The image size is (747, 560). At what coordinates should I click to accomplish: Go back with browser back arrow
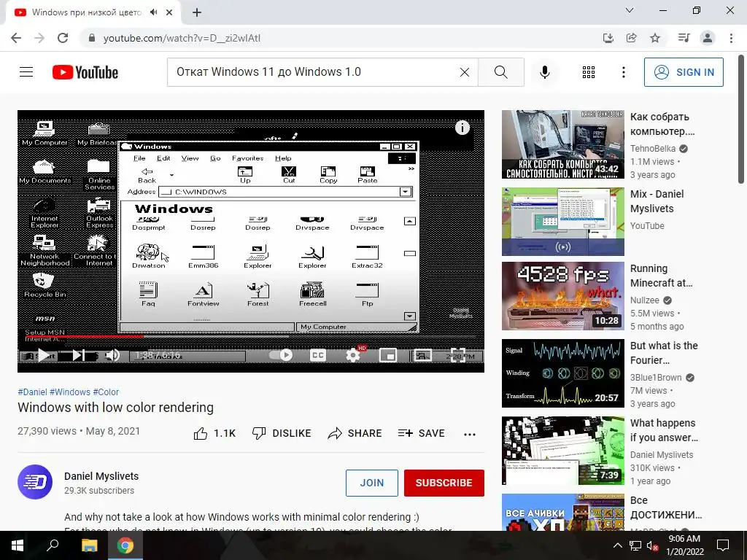[16, 38]
